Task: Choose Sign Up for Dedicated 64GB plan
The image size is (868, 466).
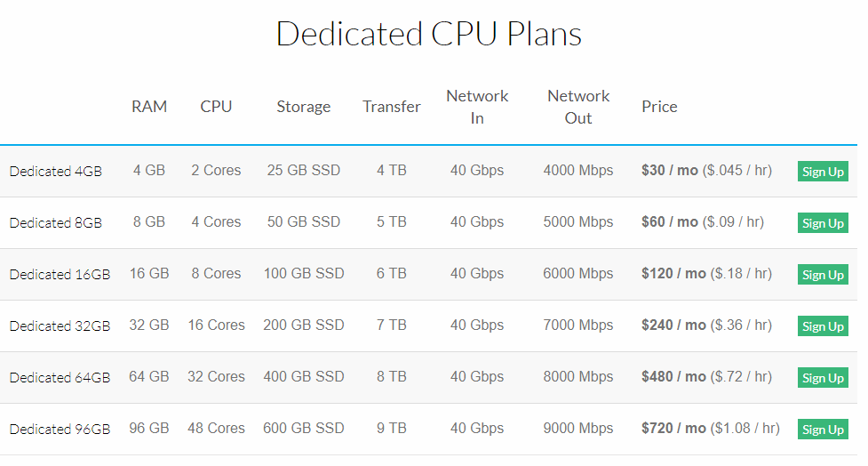Action: tap(823, 378)
